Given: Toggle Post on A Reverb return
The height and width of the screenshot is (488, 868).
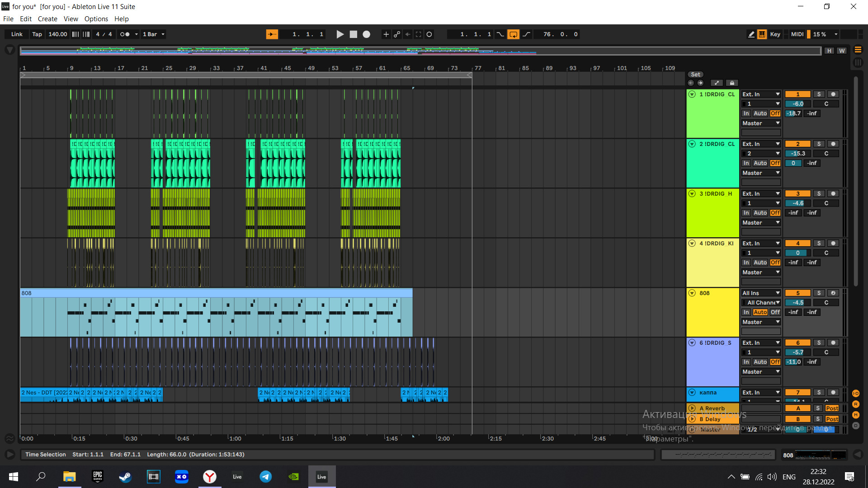Looking at the screenshot, I should (832, 408).
